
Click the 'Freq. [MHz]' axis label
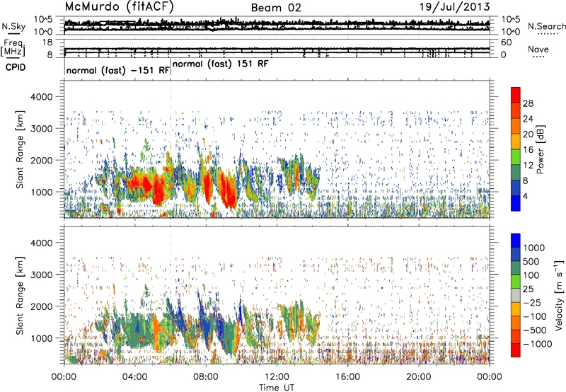[x=14, y=47]
